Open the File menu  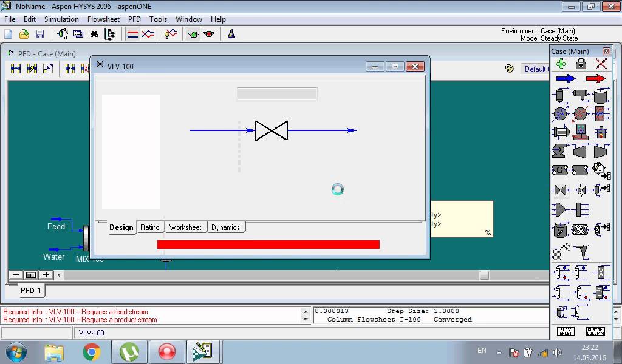coord(10,19)
